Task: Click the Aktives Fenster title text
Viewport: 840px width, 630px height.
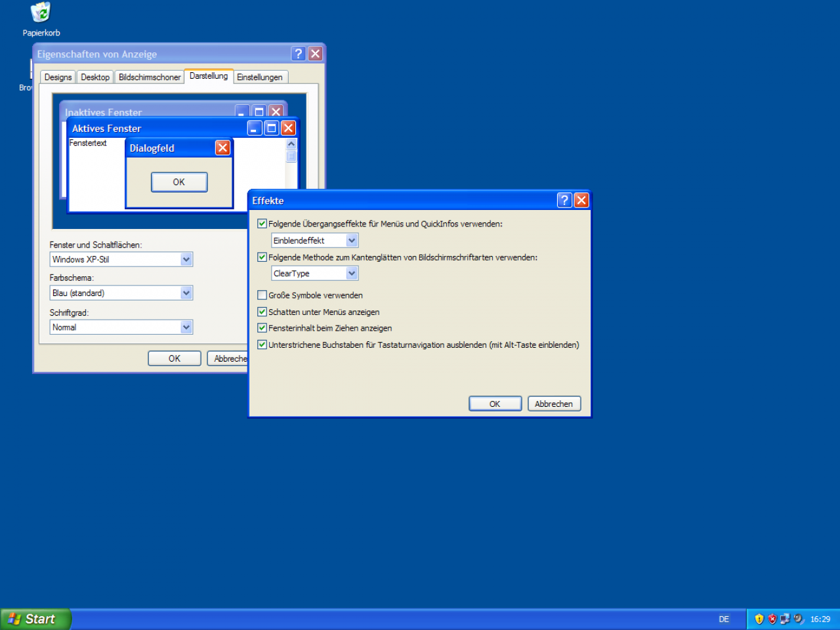Action: click(106, 129)
